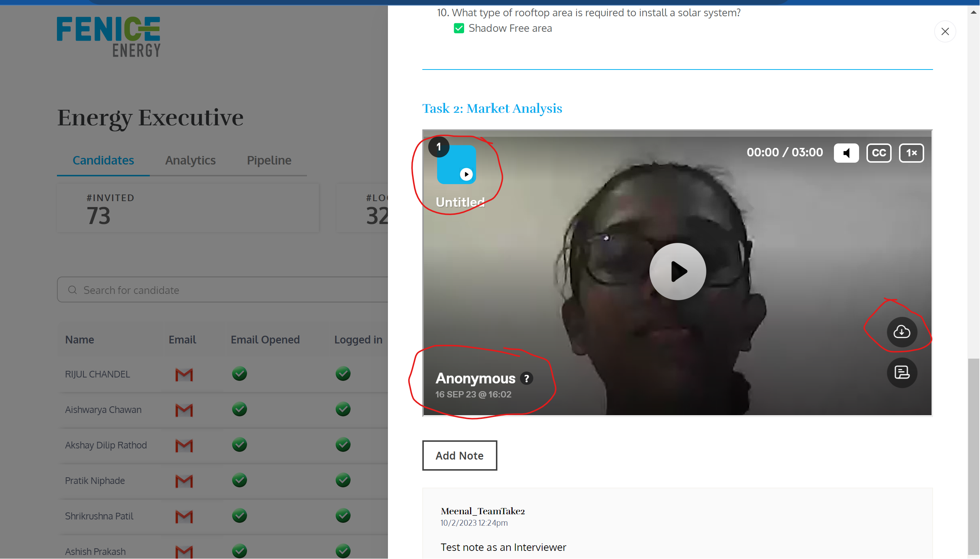Click the Fenice Energy logo
This screenshot has height=559, width=980.
pyautogui.click(x=109, y=37)
